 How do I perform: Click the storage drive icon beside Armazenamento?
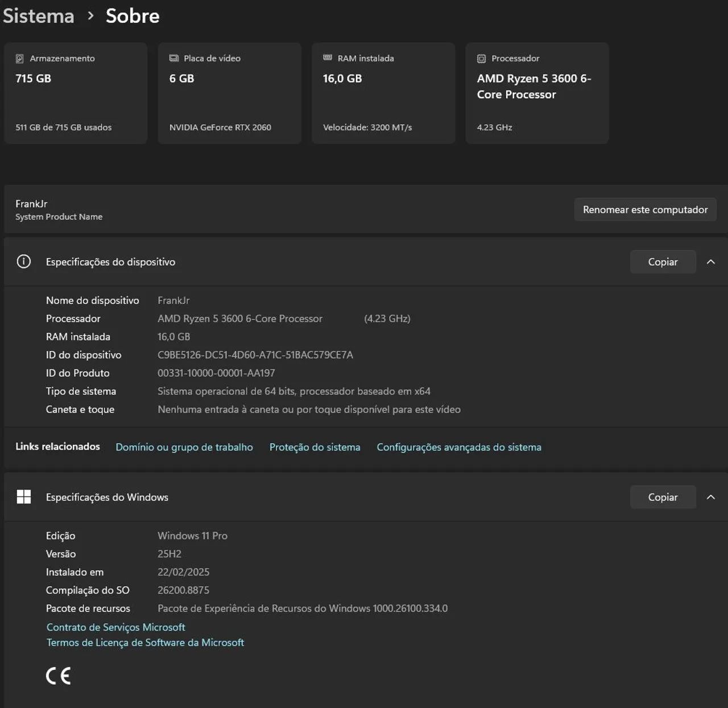coord(20,59)
